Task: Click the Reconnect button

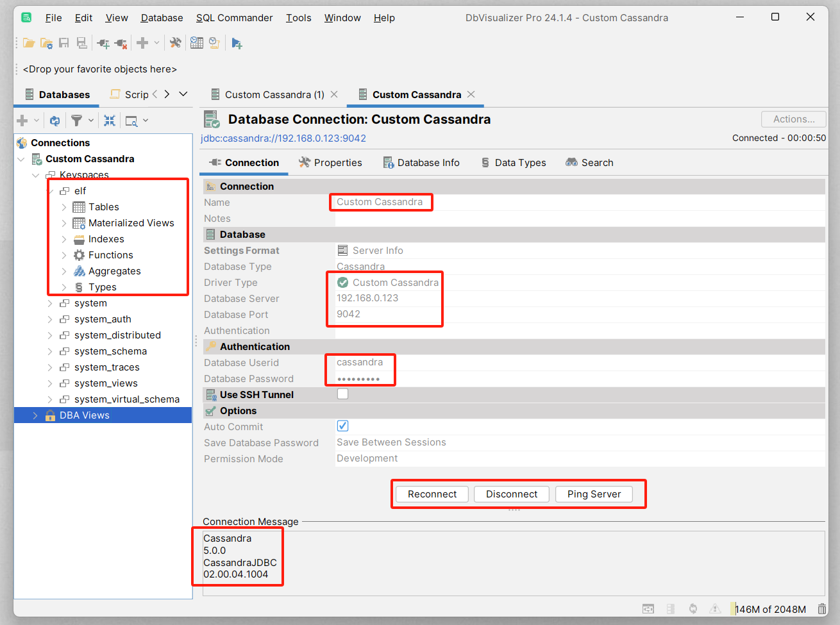Action: click(432, 494)
